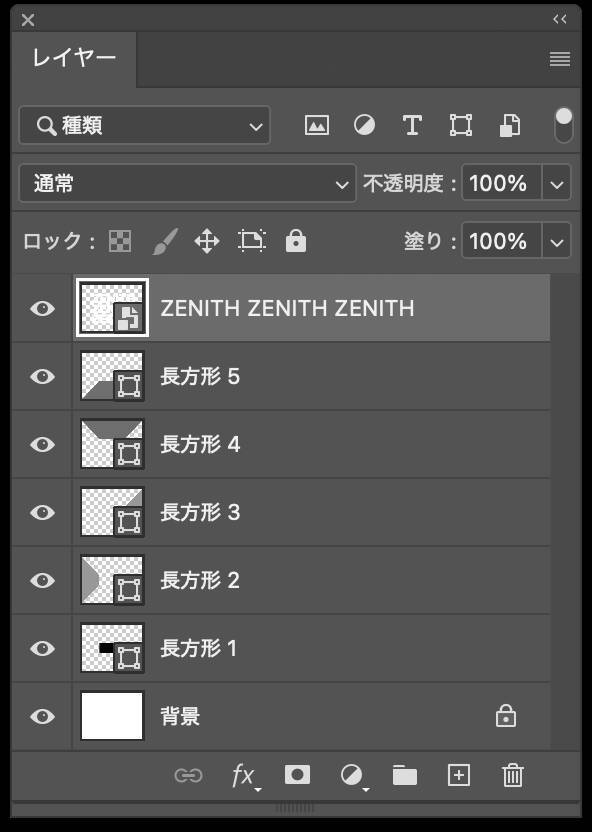
Task: Hide the 背景 layer
Action: (x=40, y=716)
